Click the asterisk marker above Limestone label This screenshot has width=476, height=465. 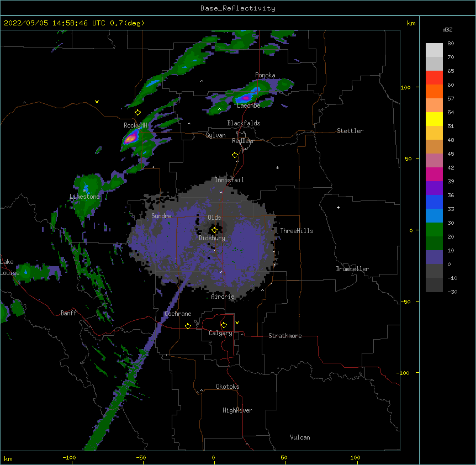(x=85, y=191)
